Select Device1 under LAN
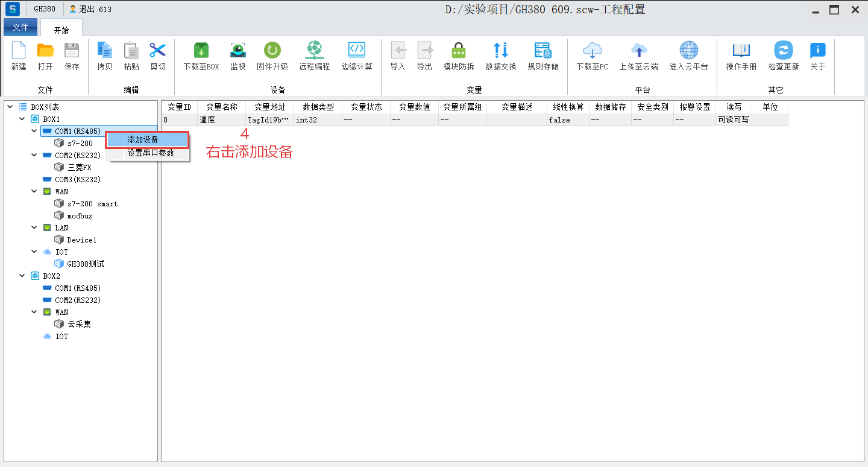This screenshot has height=467, width=868. tap(82, 240)
